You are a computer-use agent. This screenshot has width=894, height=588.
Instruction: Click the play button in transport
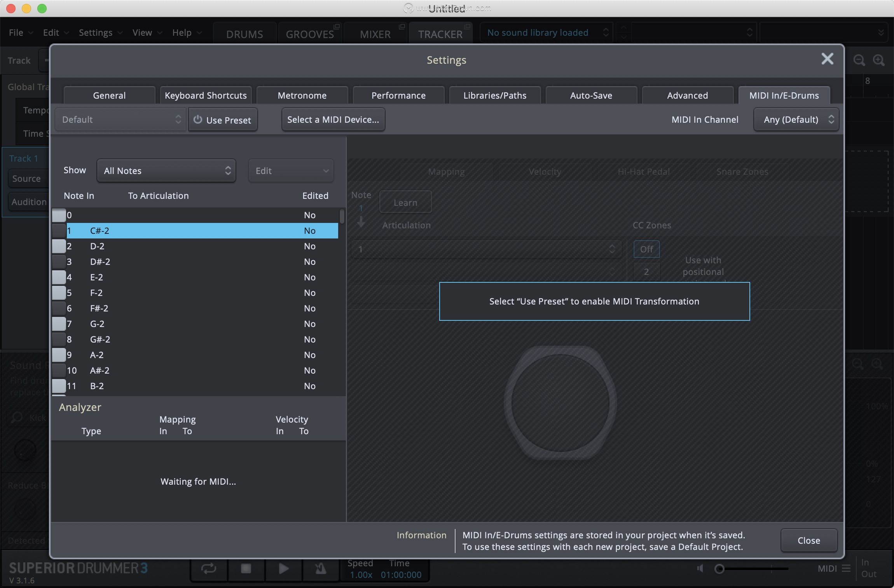(x=284, y=569)
